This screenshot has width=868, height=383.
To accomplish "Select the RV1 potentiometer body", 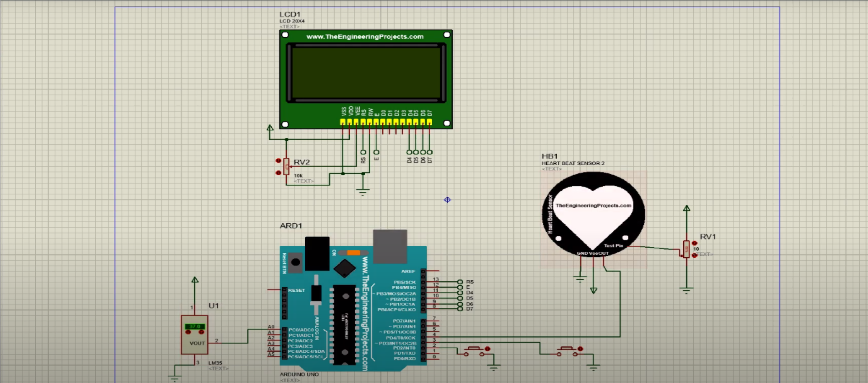I will pyautogui.click(x=686, y=249).
